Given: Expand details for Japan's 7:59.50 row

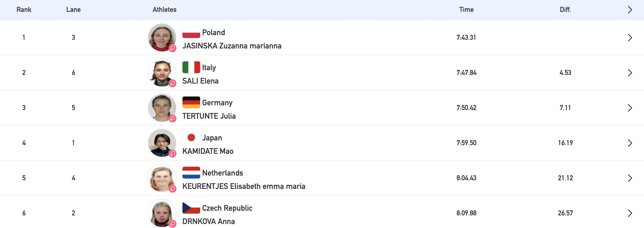Looking at the screenshot, I should [630, 143].
